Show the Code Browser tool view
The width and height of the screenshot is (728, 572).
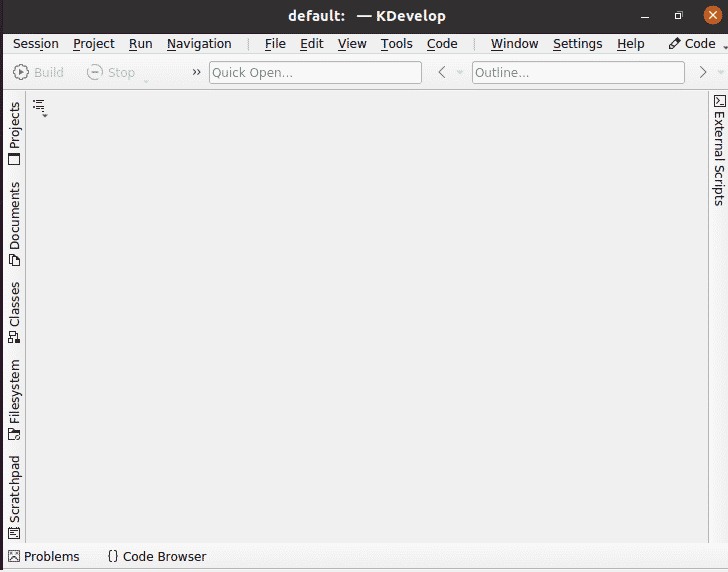tap(157, 556)
